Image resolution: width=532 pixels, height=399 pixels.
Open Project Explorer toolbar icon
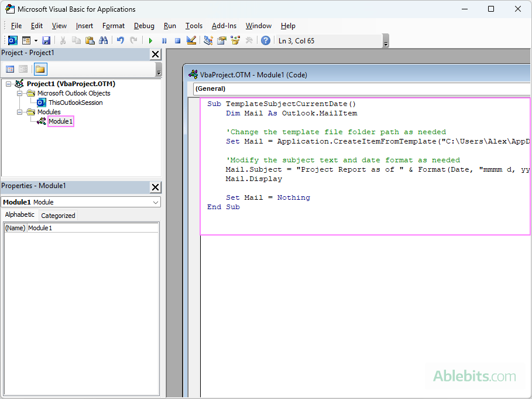tap(208, 41)
